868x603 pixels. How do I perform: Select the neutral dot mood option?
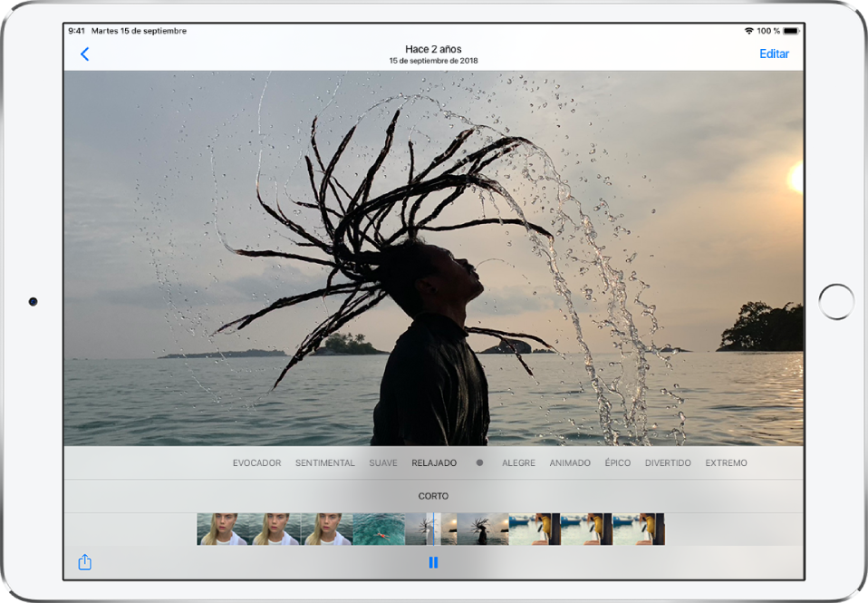(x=479, y=462)
